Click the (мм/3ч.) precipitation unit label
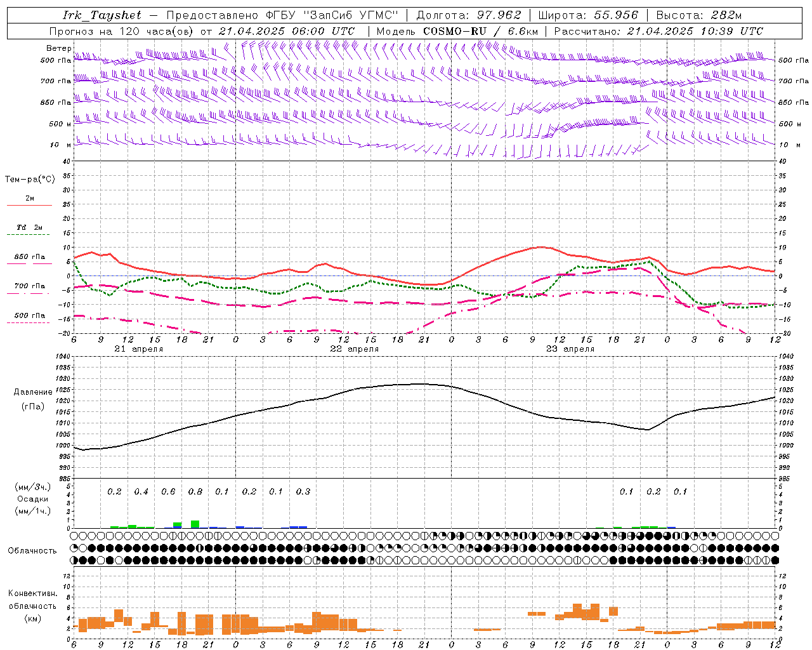 [32, 487]
